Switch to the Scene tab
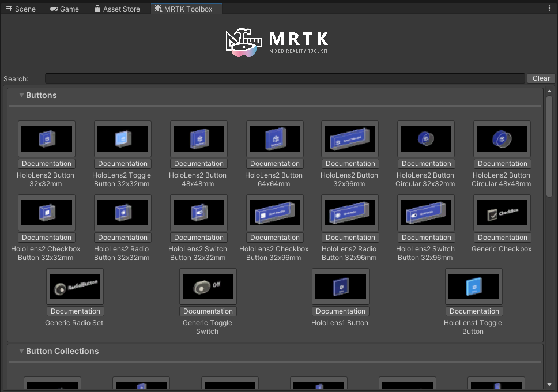Viewport: 558px width, 392px height. [x=21, y=9]
